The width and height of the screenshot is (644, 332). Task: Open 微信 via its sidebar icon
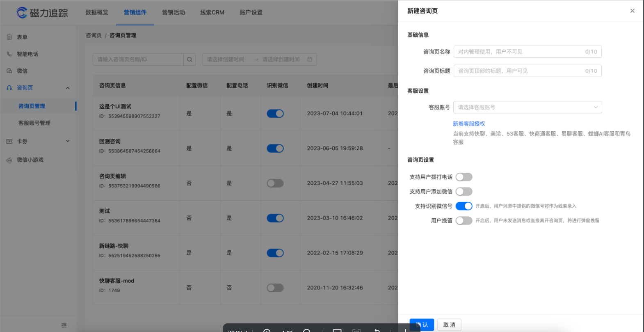tap(9, 71)
